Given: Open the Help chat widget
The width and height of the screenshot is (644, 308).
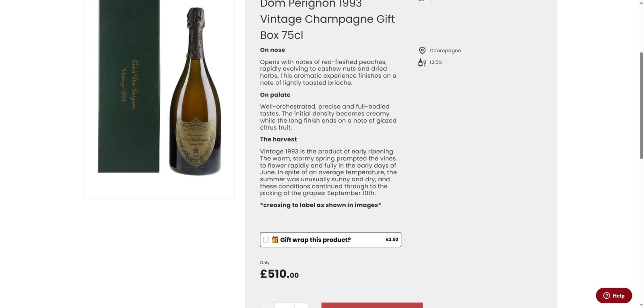Looking at the screenshot, I should click(x=613, y=295).
